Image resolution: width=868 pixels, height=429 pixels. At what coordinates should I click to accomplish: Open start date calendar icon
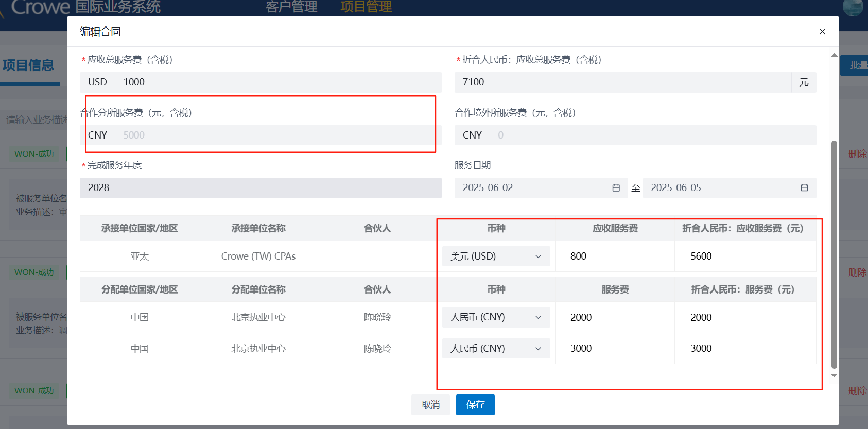[x=616, y=188]
